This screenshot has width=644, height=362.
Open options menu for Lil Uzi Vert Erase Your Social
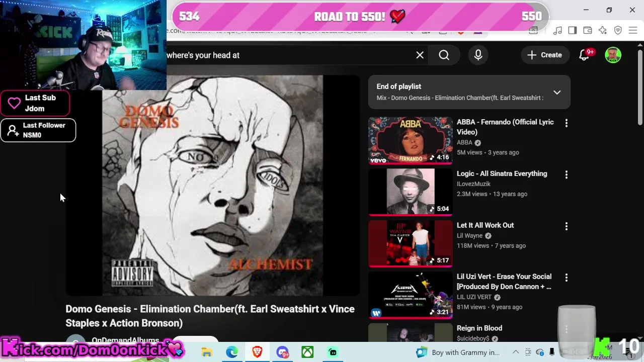click(567, 278)
